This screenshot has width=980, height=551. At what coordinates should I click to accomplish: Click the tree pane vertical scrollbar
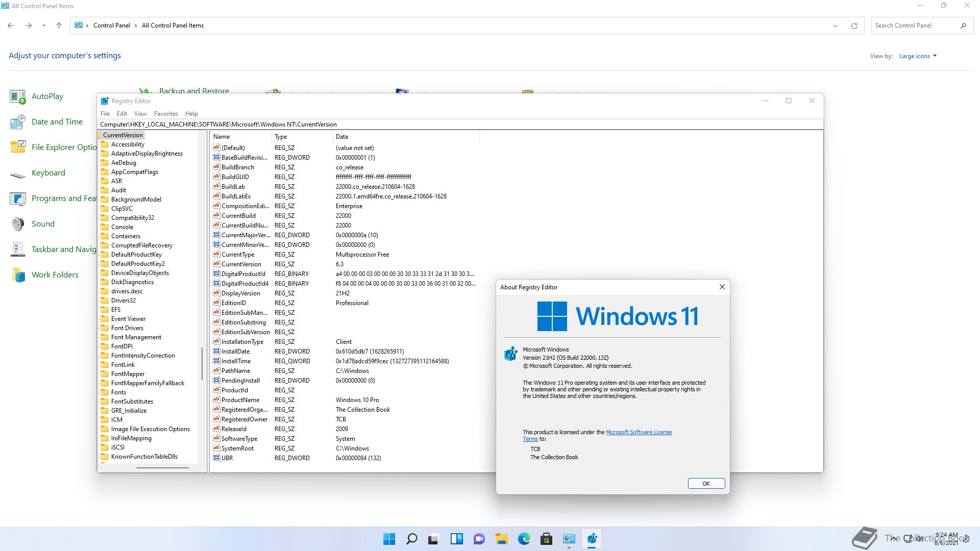[x=202, y=363]
